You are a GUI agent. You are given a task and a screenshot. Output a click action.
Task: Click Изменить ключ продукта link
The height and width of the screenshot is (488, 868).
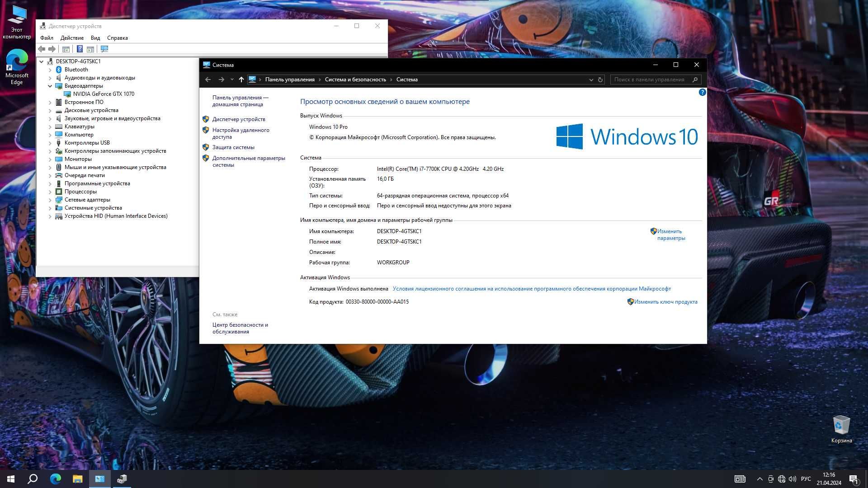pyautogui.click(x=665, y=302)
